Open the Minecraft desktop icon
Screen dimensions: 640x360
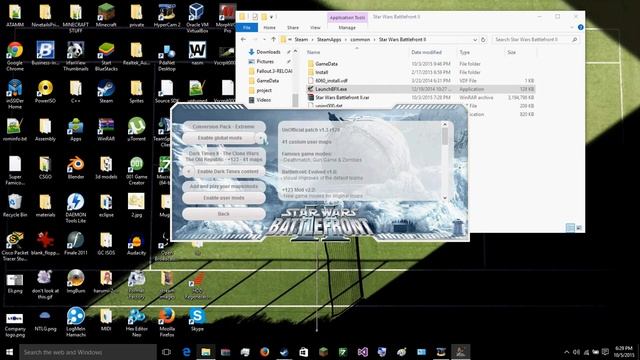pos(106,16)
